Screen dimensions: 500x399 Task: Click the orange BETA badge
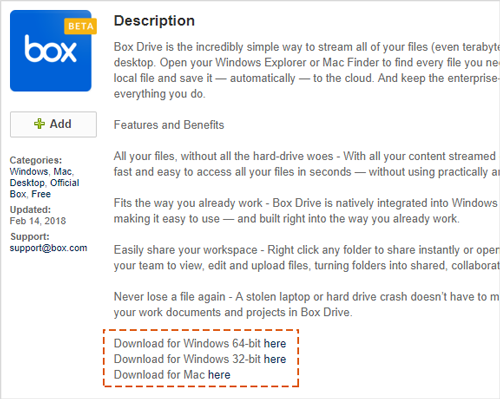coord(81,26)
